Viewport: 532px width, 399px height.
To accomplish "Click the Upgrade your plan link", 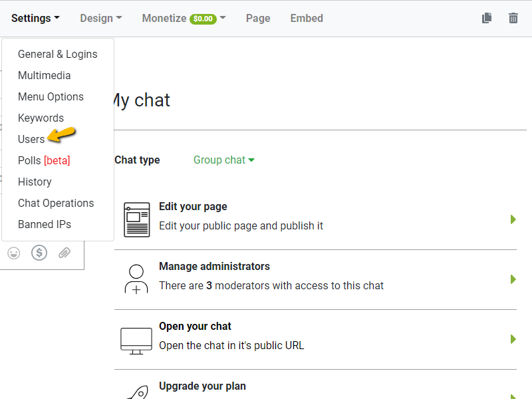I will coord(202,386).
